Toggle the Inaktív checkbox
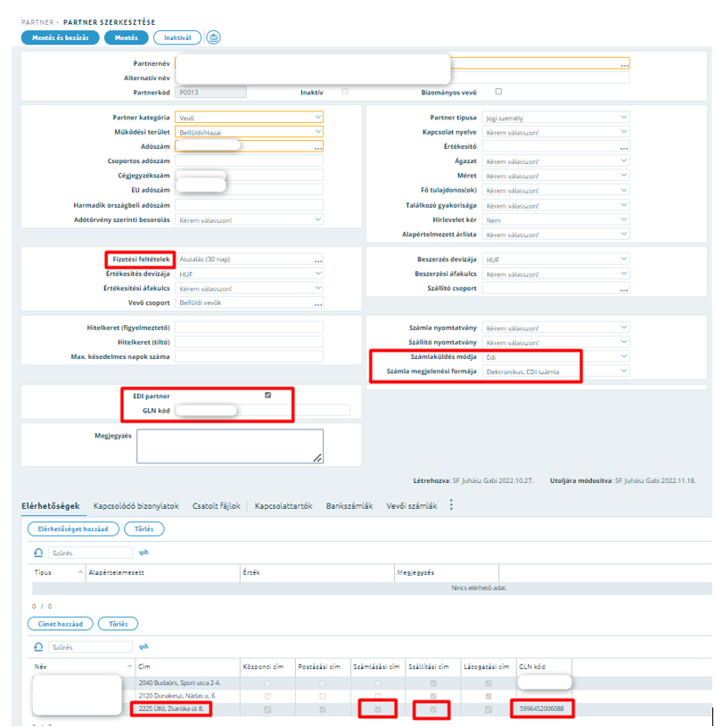 point(345,92)
